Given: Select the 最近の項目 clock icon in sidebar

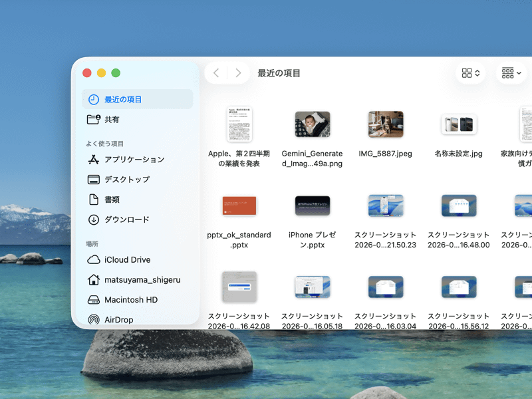Looking at the screenshot, I should [94, 99].
